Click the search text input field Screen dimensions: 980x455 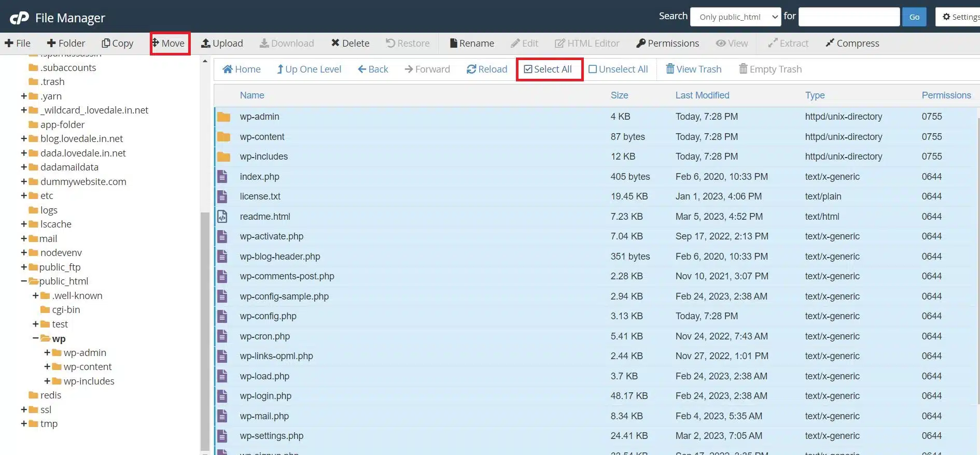848,17
